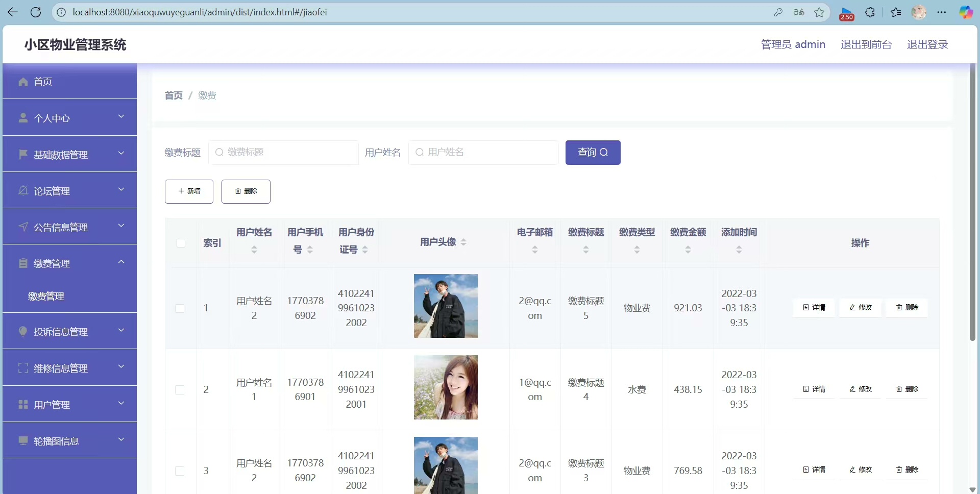Image resolution: width=980 pixels, height=494 pixels.
Task: Sort by 添加时间 column arrows
Action: click(739, 250)
